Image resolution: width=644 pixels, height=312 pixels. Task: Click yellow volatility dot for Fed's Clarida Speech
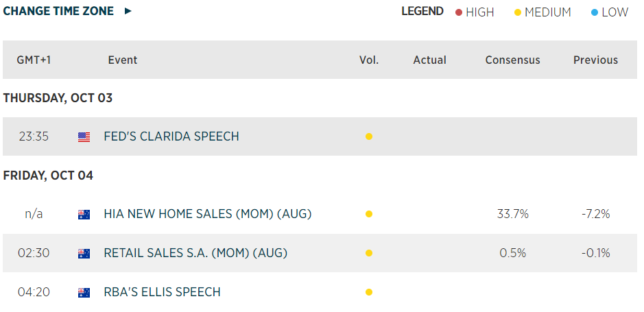click(x=369, y=136)
